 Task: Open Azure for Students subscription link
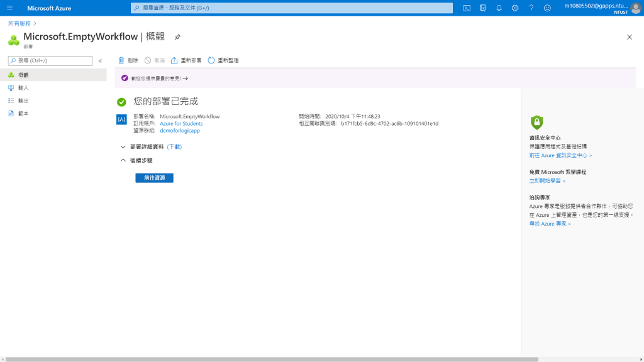181,124
